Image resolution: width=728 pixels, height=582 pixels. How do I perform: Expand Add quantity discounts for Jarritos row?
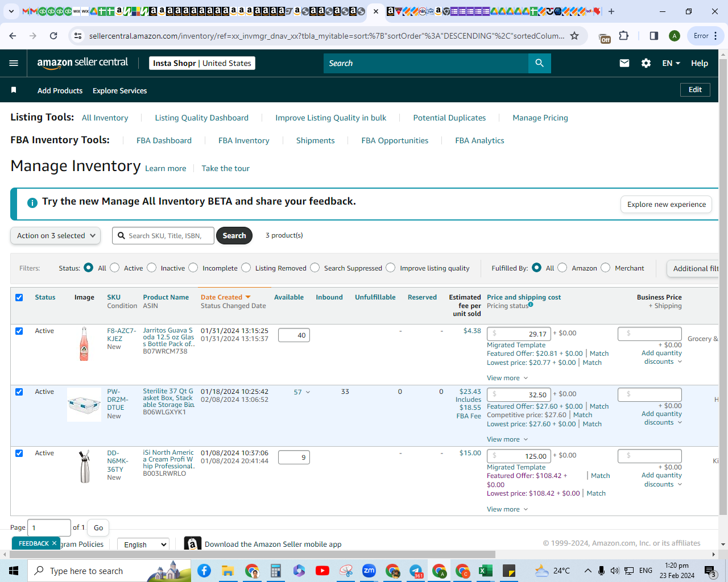click(661, 357)
